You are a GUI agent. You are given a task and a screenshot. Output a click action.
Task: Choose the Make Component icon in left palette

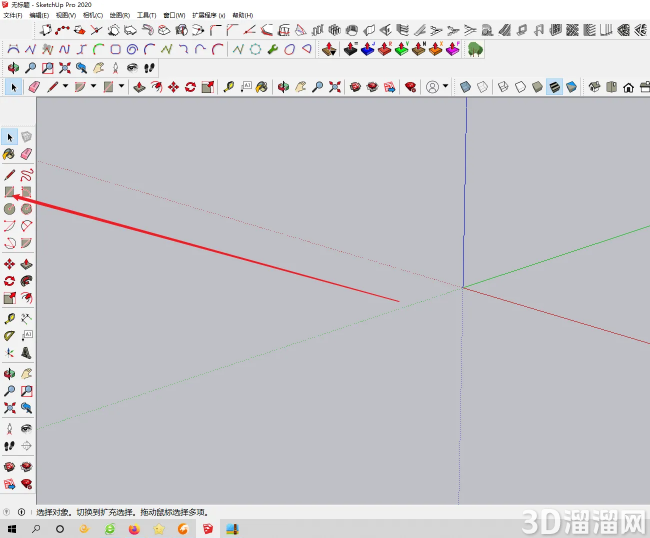click(26, 137)
